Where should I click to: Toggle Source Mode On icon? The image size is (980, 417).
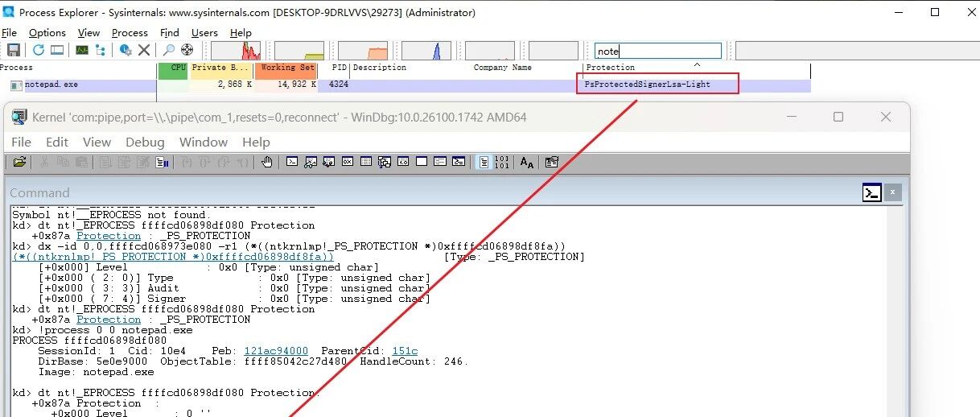(484, 162)
